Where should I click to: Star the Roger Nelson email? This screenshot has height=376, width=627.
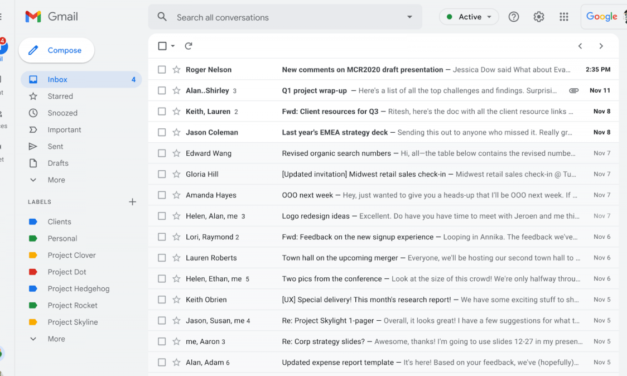tap(176, 70)
